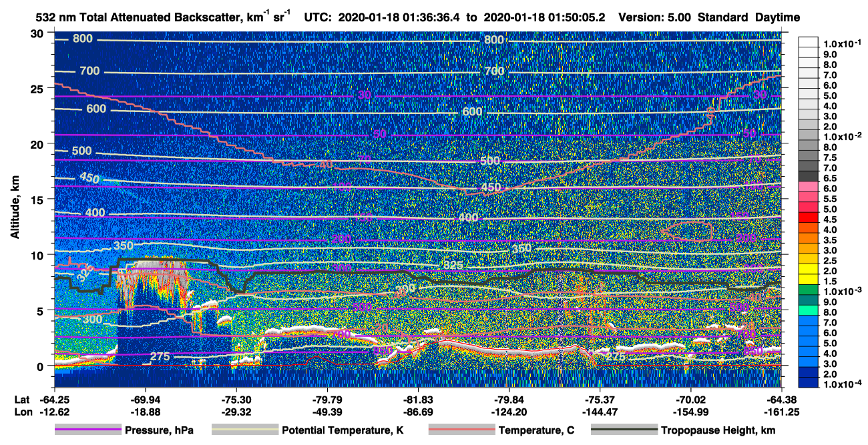Click the 'Temperature, C' legend label
The height and width of the screenshot is (445, 868).
pyautogui.click(x=536, y=431)
